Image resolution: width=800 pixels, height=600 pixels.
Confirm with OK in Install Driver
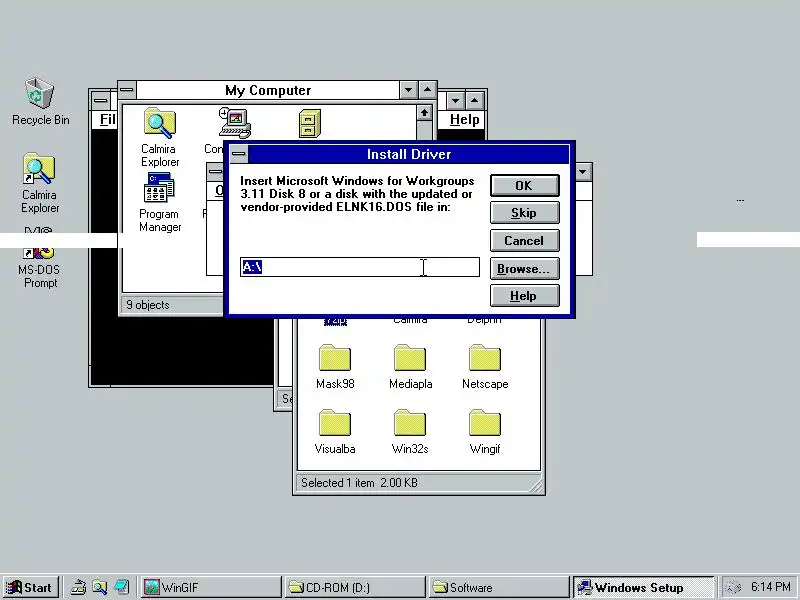[x=524, y=186]
